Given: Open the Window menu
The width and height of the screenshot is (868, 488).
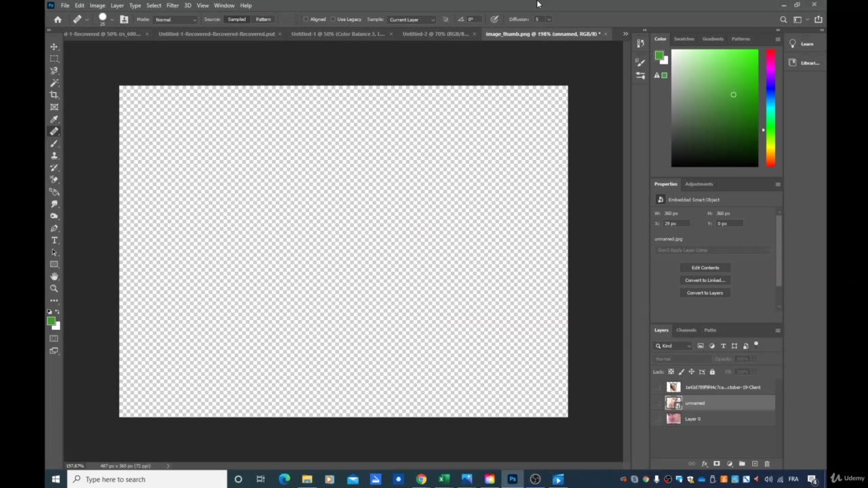Looking at the screenshot, I should point(224,5).
